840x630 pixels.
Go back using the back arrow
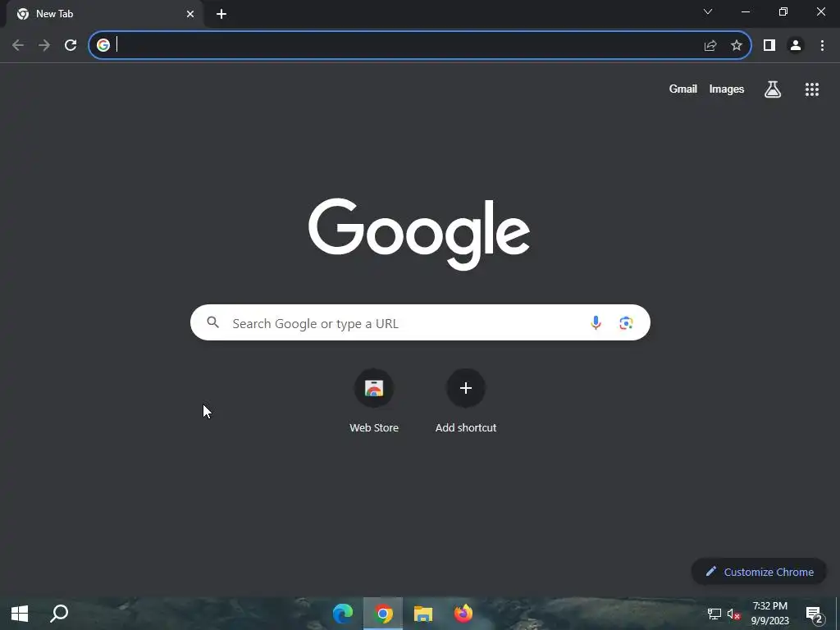pos(18,46)
